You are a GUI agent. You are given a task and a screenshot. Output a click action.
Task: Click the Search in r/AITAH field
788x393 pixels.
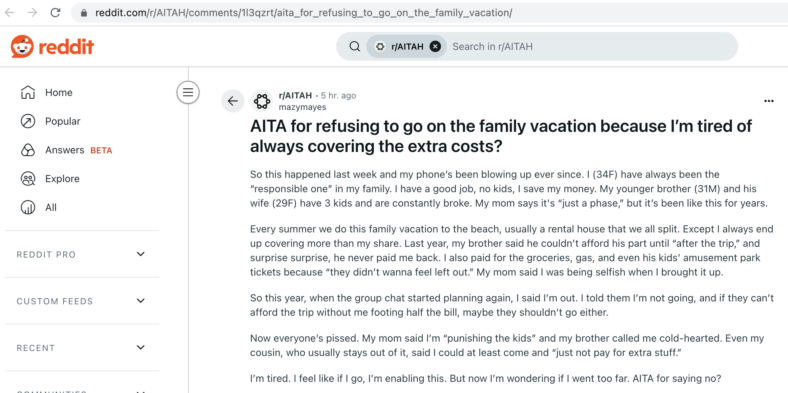(588, 47)
